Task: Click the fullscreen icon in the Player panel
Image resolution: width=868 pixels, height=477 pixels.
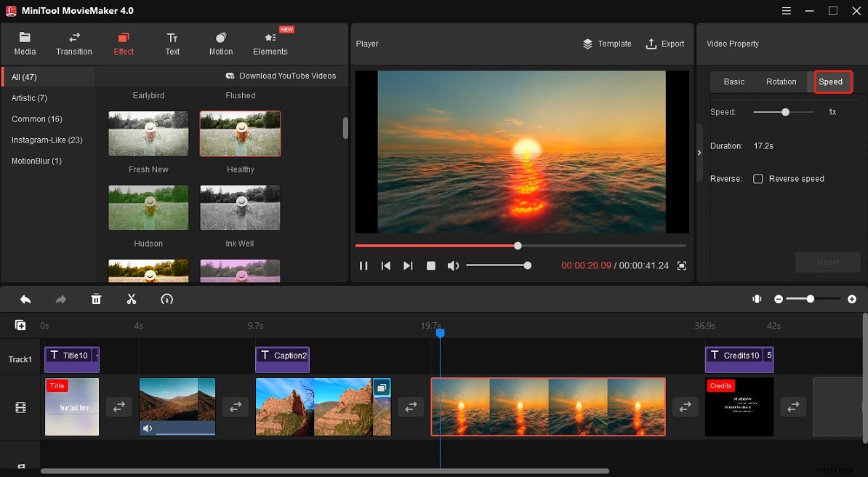Action: [681, 265]
